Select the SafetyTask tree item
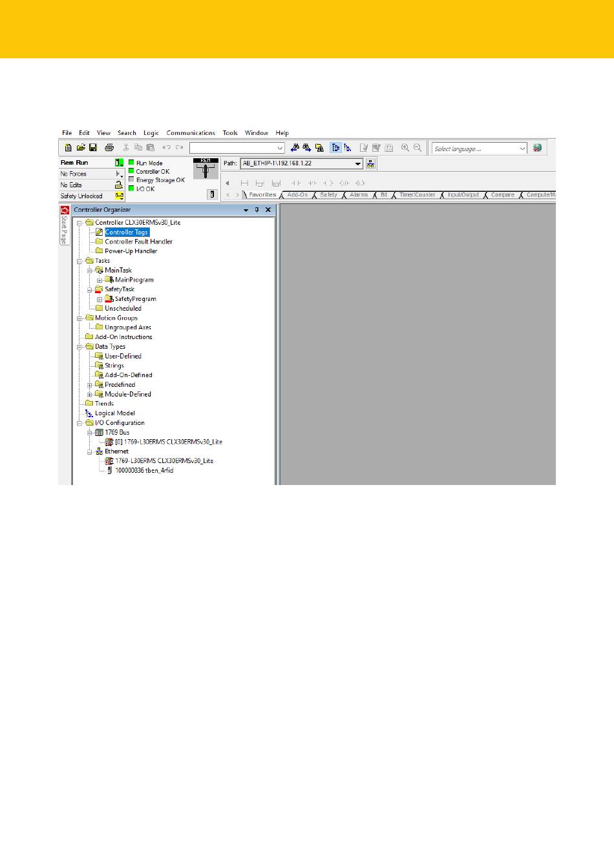The height and width of the screenshot is (868, 614). tap(120, 289)
